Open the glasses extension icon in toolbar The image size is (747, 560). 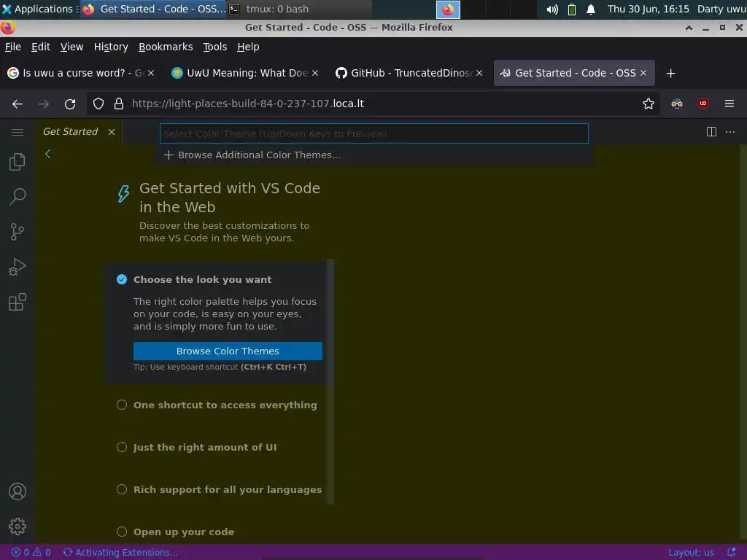tap(676, 104)
